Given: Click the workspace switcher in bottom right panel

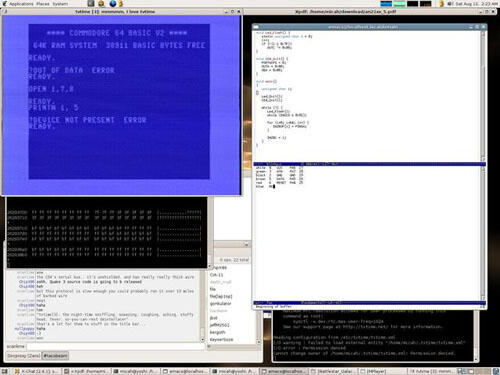Looking at the screenshot, I should click(x=471, y=371).
